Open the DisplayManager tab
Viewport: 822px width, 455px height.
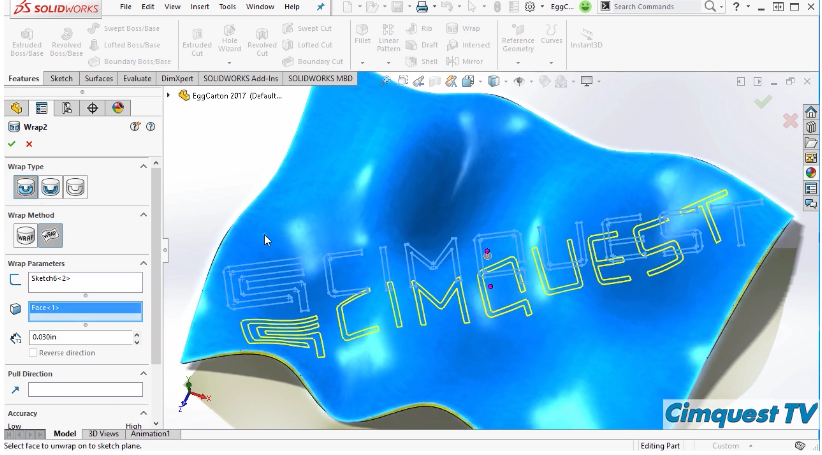point(118,108)
